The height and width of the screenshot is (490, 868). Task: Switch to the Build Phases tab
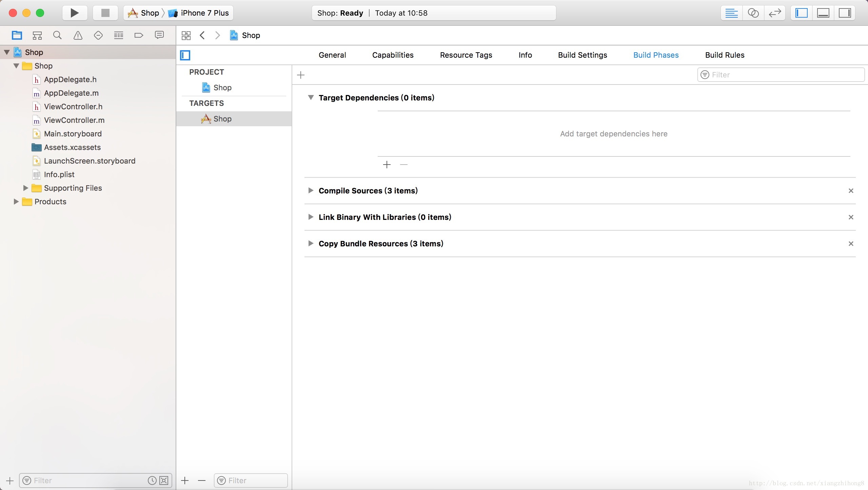(656, 55)
